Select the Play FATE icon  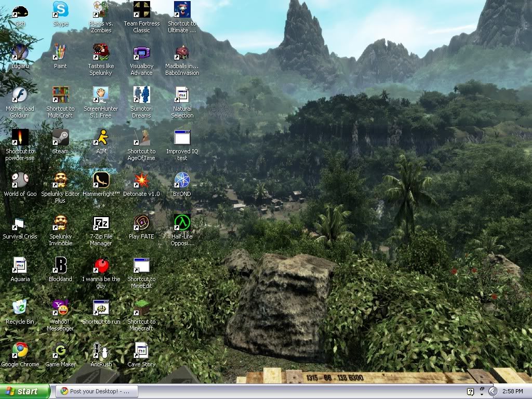pyautogui.click(x=141, y=223)
